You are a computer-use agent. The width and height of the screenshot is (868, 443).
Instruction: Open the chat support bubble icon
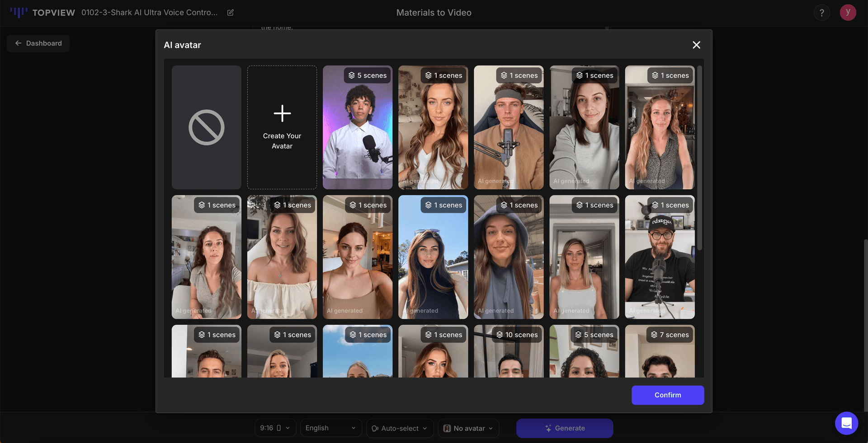click(x=846, y=423)
